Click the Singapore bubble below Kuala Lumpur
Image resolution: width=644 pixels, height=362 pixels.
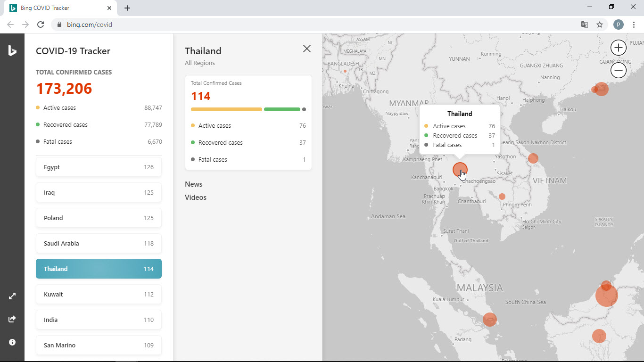490,320
